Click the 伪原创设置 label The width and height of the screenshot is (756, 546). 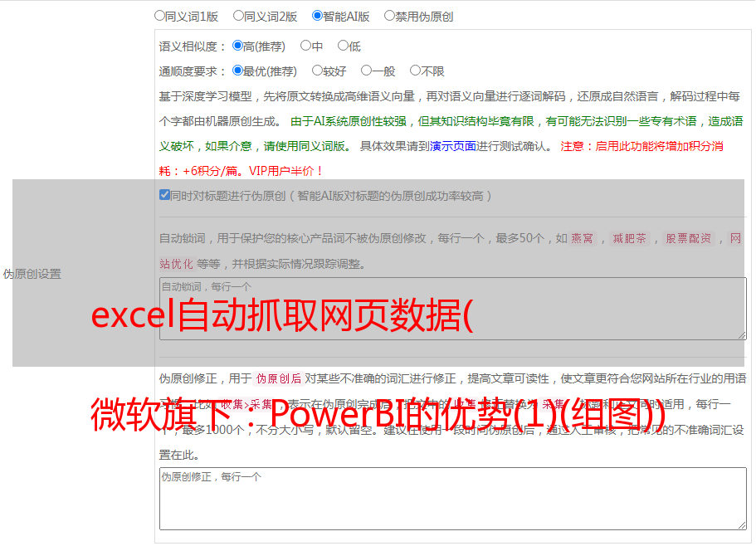[x=32, y=274]
